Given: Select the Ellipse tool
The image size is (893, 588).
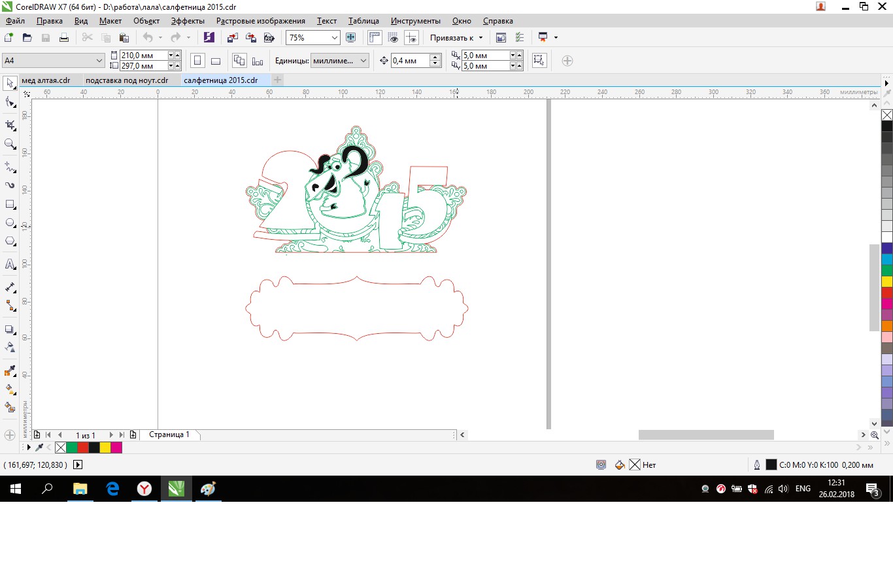Looking at the screenshot, I should tap(10, 223).
